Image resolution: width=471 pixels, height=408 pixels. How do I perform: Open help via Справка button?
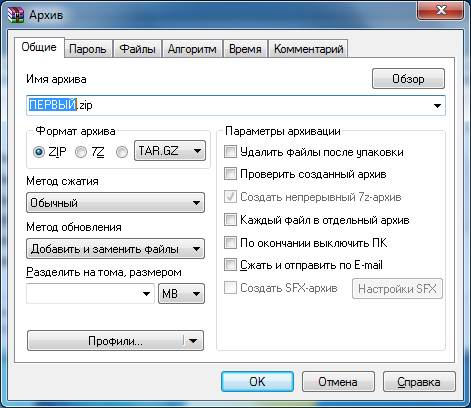(419, 382)
